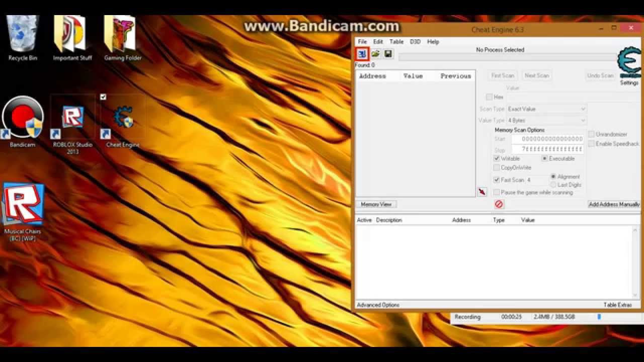Maximize the Cheat Engine window

tap(614, 29)
